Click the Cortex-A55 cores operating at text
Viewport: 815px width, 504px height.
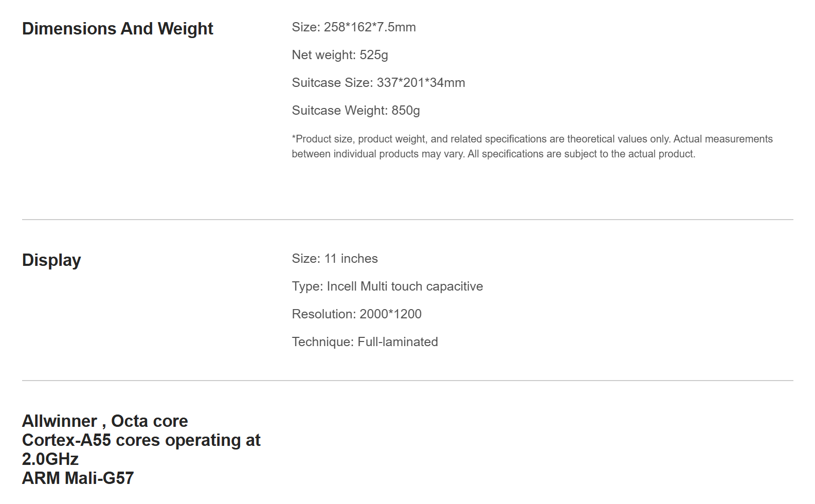pyautogui.click(x=141, y=440)
